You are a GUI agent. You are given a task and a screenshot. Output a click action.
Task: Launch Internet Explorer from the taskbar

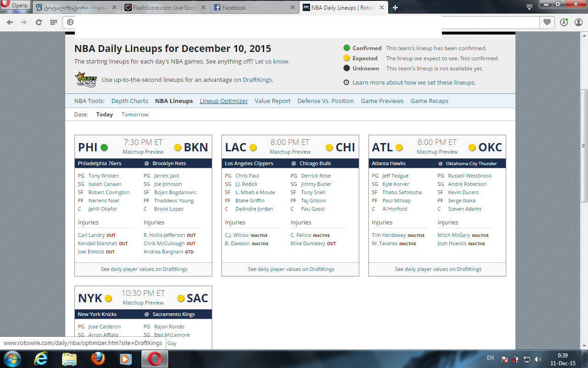41,358
